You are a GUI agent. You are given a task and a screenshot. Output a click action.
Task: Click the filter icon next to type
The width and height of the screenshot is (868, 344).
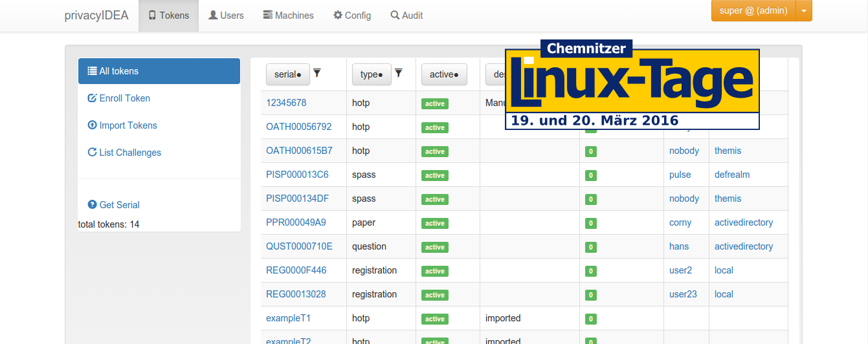[399, 73]
